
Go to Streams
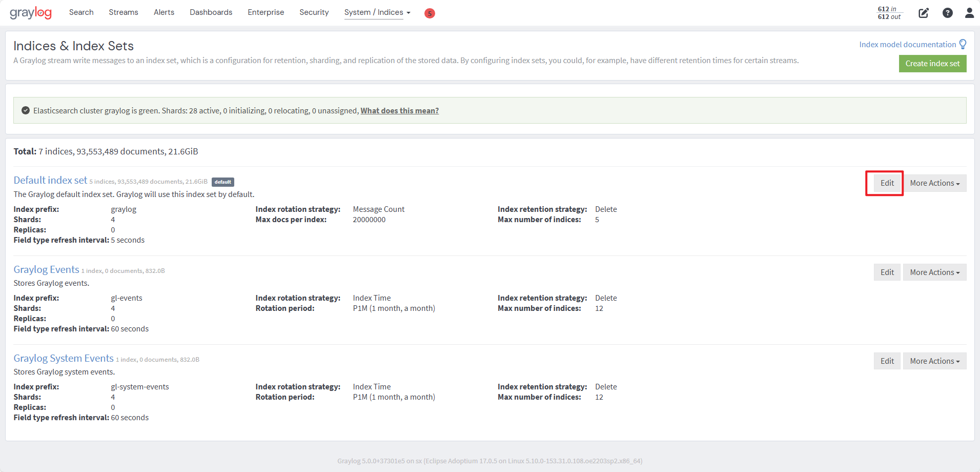coord(124,12)
